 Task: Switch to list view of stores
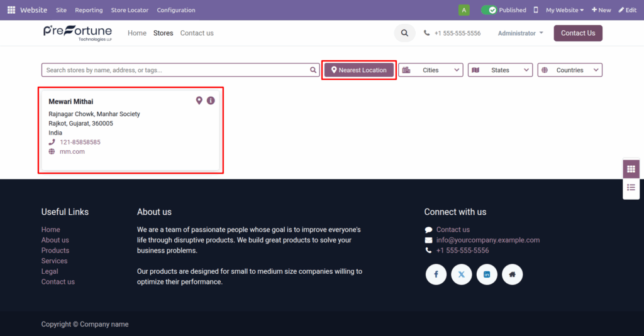tap(631, 188)
